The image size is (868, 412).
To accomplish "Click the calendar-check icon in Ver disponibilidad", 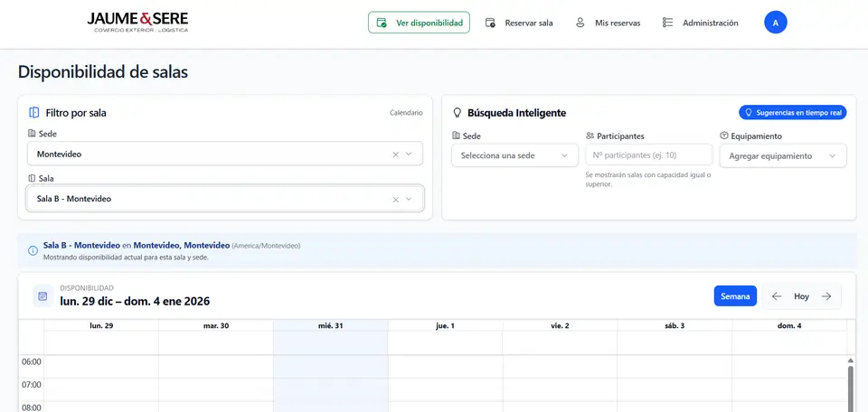I will coord(382,23).
